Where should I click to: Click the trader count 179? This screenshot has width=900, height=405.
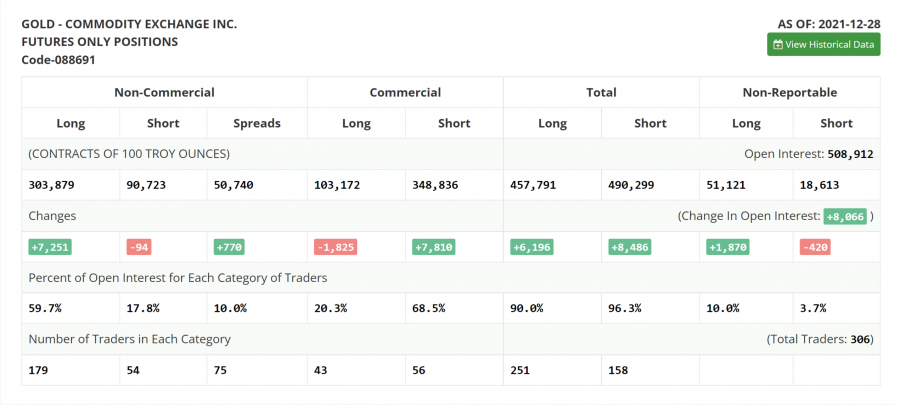pyautogui.click(x=38, y=370)
